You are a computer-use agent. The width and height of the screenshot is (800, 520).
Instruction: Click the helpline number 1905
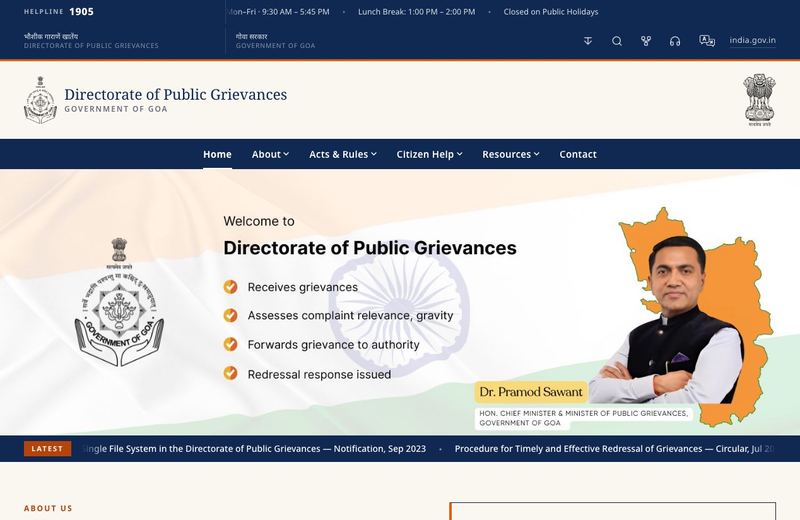82,12
